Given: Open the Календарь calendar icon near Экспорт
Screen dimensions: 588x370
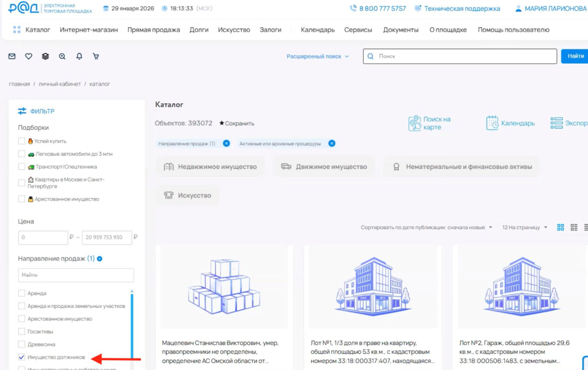Looking at the screenshot, I should click(x=491, y=122).
